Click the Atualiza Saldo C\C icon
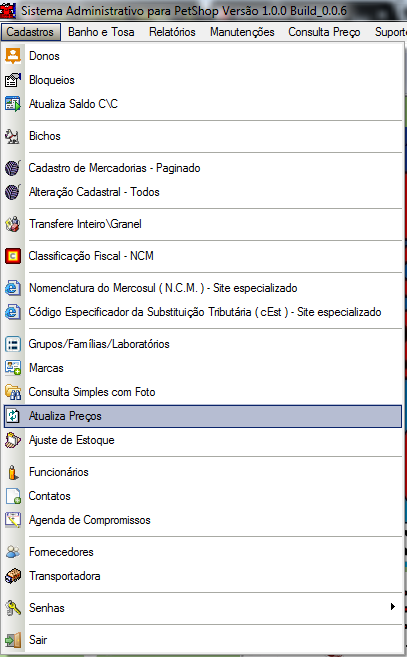Viewport: 407px width, 657px height. point(13,103)
